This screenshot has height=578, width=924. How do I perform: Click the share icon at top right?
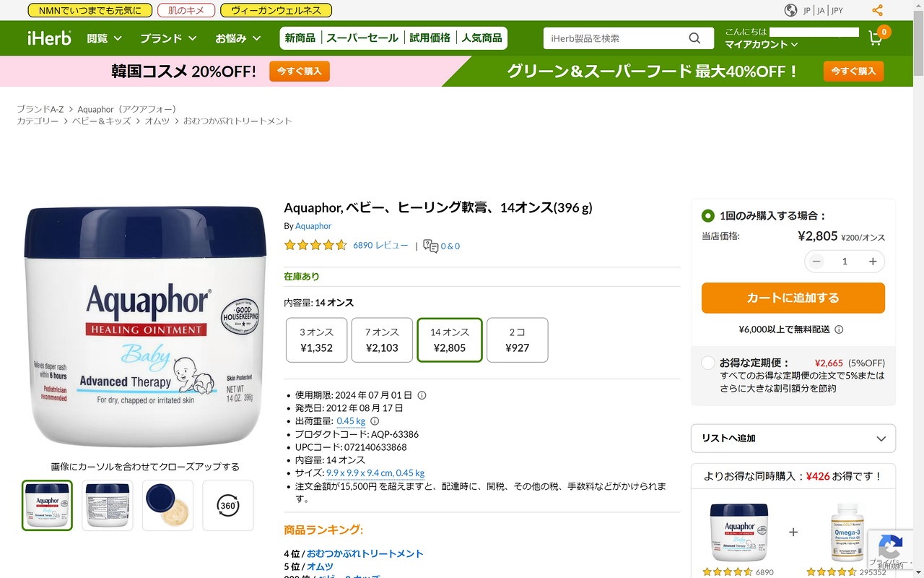click(x=877, y=10)
